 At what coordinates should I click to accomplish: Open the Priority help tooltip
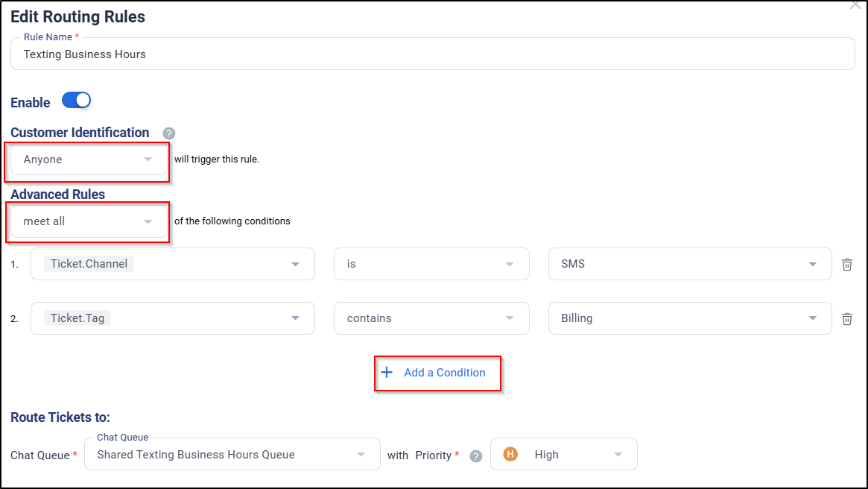click(476, 455)
